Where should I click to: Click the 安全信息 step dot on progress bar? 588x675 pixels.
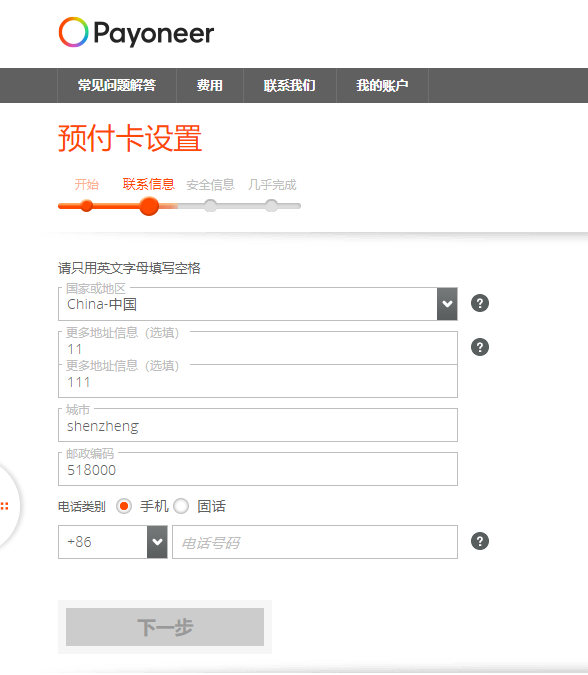(210, 206)
